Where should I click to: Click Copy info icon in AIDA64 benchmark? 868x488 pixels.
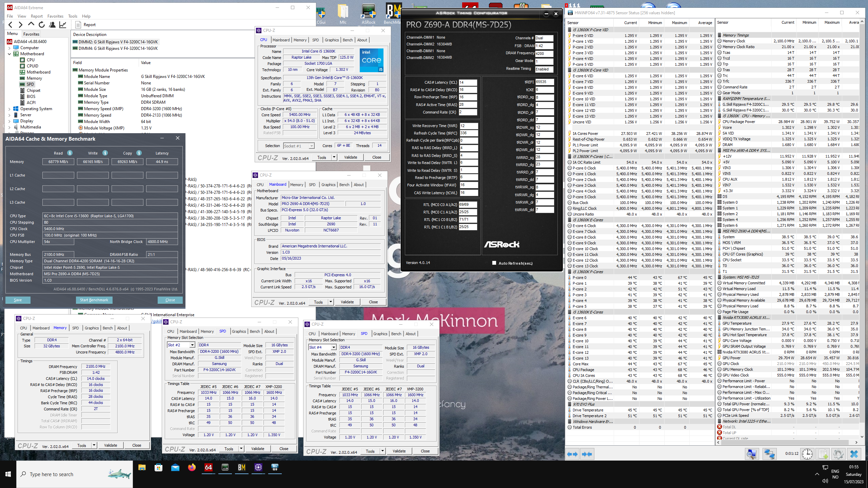pos(139,153)
